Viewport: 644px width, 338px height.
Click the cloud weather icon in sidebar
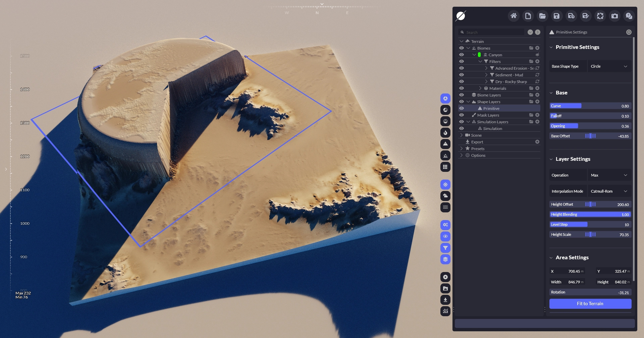pyautogui.click(x=445, y=196)
